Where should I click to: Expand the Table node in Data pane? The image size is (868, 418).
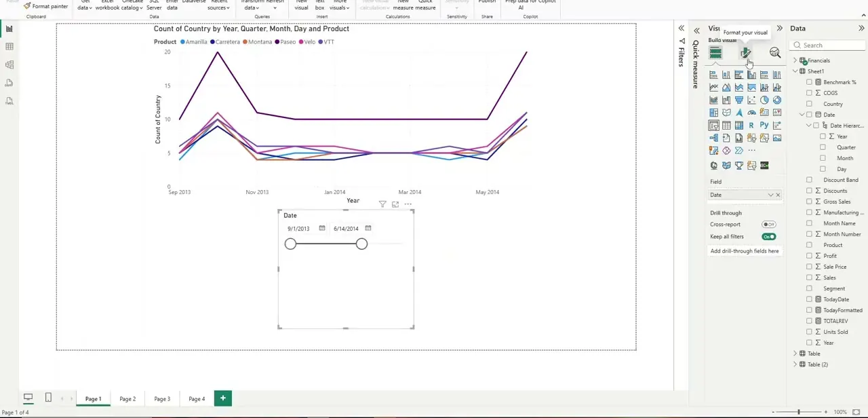coord(795,354)
